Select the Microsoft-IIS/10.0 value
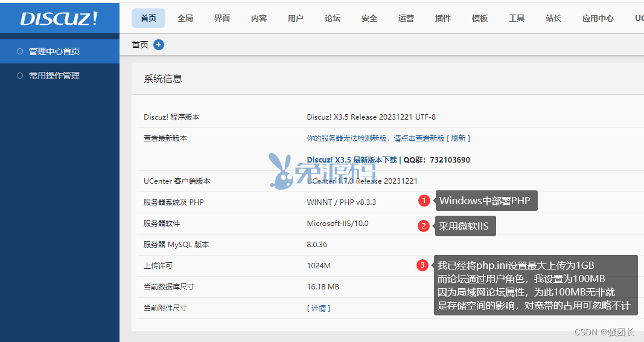 coord(337,223)
